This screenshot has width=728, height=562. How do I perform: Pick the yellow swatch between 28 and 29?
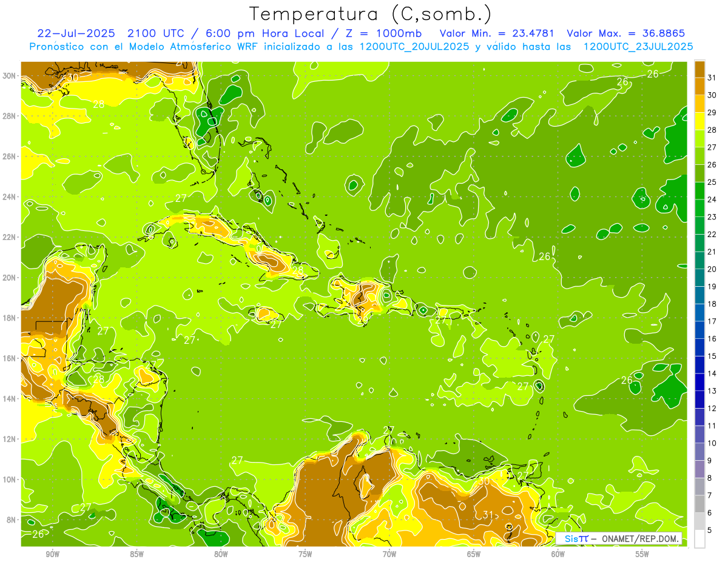coord(699,120)
